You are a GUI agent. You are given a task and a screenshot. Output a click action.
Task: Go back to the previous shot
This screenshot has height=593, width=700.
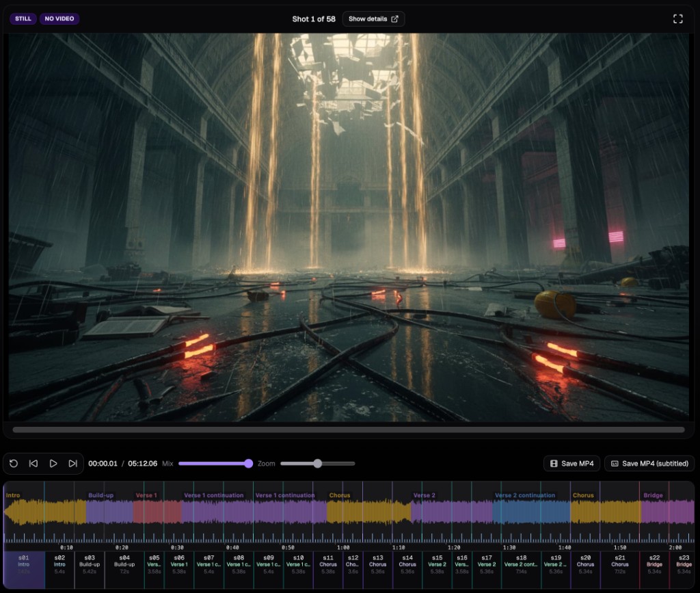(33, 463)
